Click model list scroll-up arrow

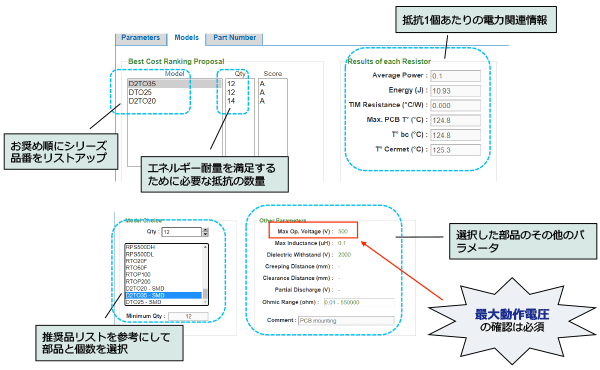(205, 247)
